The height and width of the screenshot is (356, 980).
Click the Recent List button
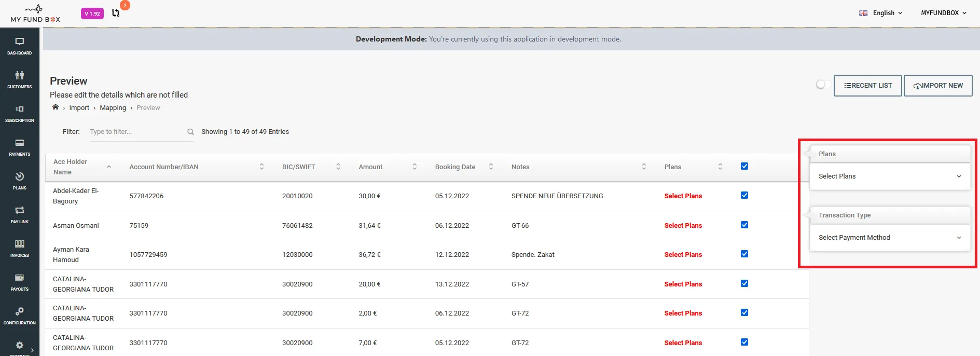tap(867, 86)
